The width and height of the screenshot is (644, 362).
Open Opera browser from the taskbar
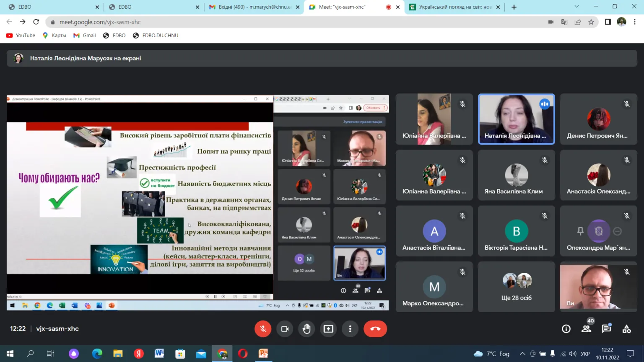[243, 354]
